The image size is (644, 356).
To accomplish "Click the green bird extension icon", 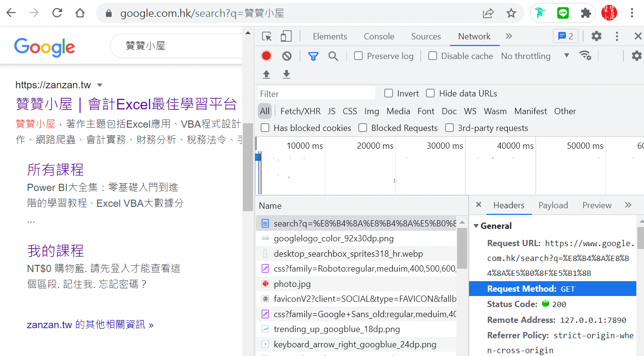I will coord(540,13).
